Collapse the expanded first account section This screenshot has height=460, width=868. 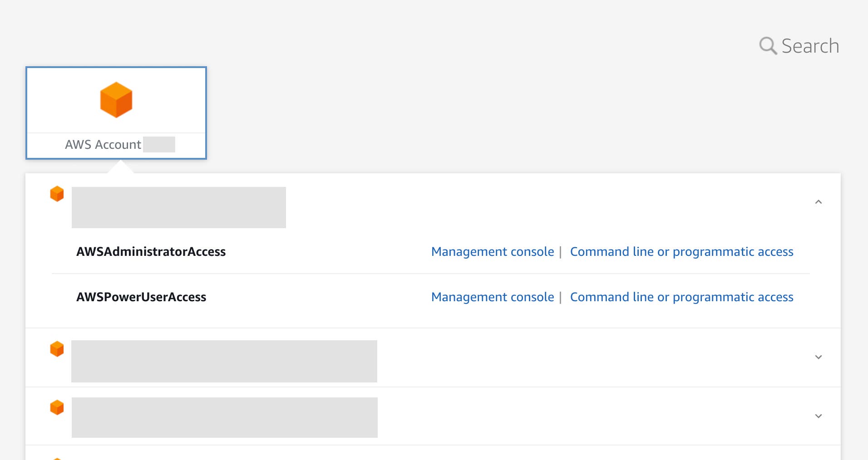pyautogui.click(x=819, y=201)
